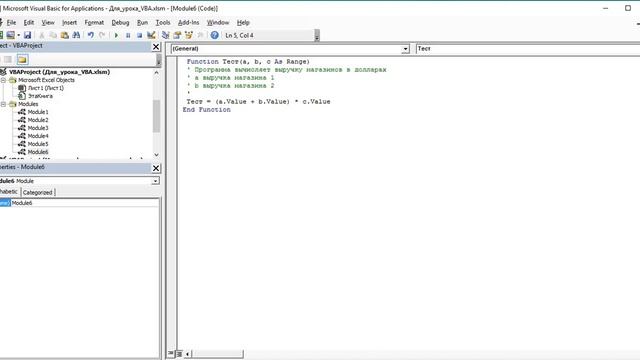Click the toolbar options overflow arrow
The width and height of the screenshot is (640, 360).
click(317, 36)
